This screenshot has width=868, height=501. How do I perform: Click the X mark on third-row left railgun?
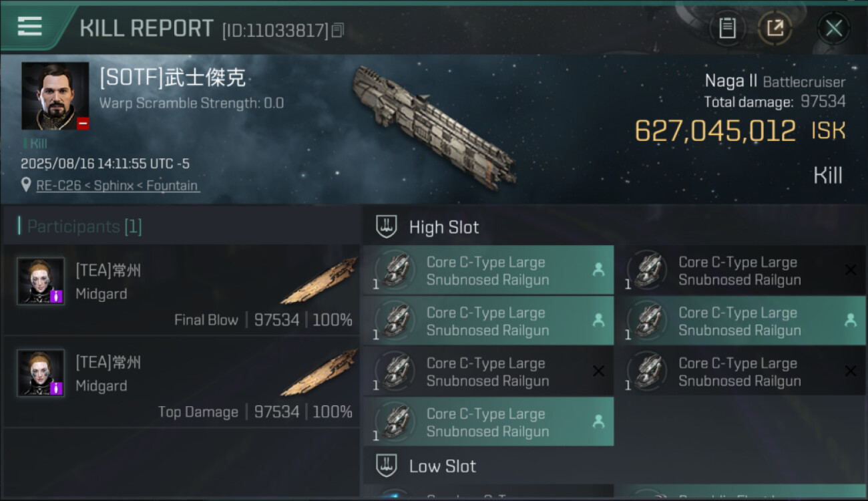click(x=599, y=371)
